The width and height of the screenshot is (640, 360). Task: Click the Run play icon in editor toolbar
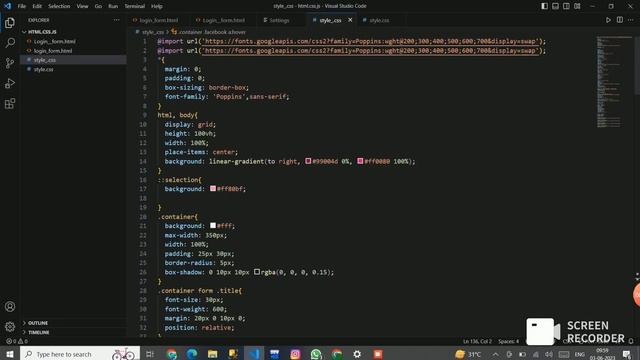[x=608, y=20]
